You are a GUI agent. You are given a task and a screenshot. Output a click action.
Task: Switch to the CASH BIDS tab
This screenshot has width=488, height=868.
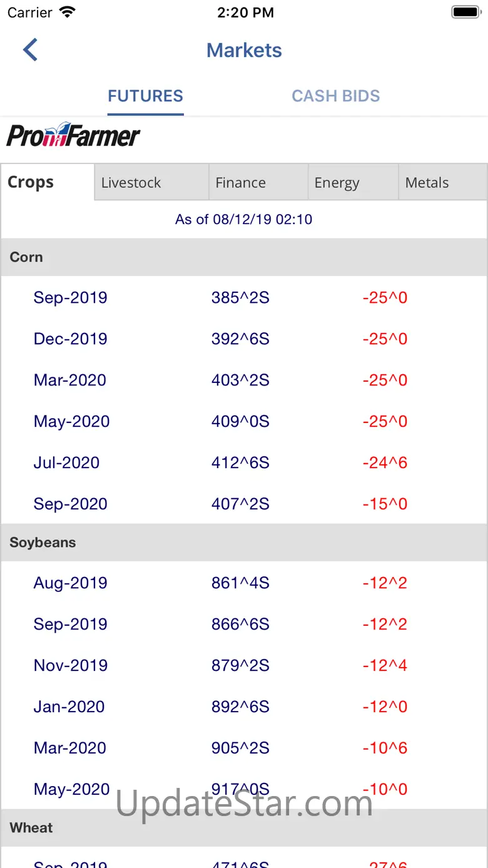(335, 96)
